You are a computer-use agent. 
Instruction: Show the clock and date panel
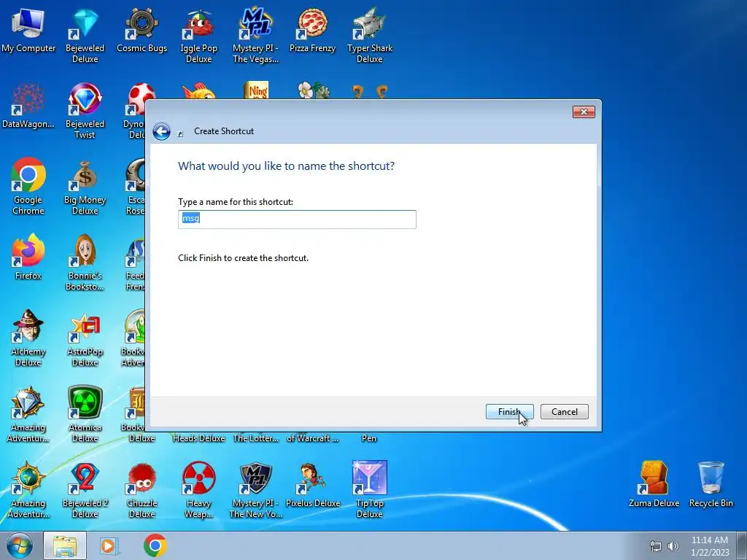(x=710, y=546)
